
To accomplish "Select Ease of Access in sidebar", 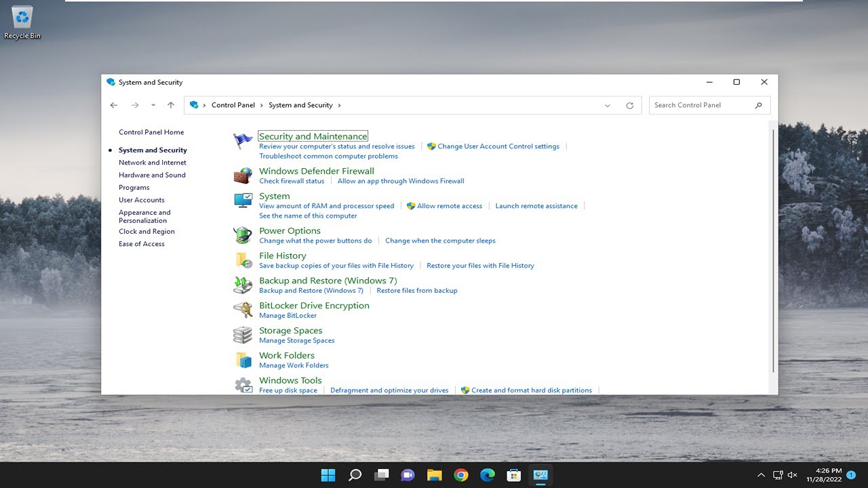I will (x=142, y=244).
